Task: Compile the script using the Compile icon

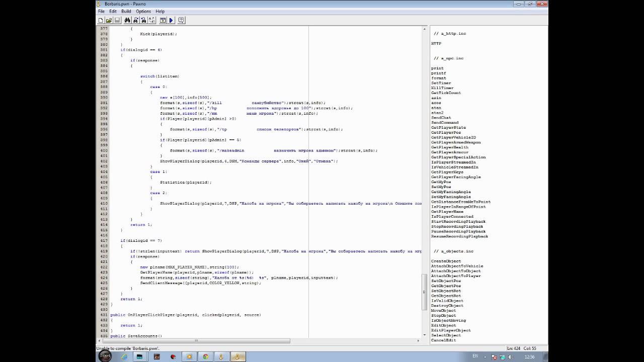Action: 163,20
